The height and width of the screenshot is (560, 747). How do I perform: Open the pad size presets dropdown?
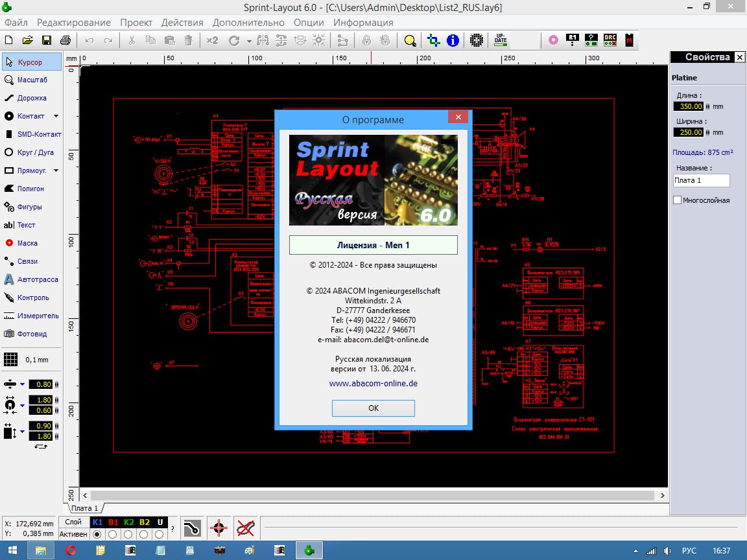coord(23,405)
